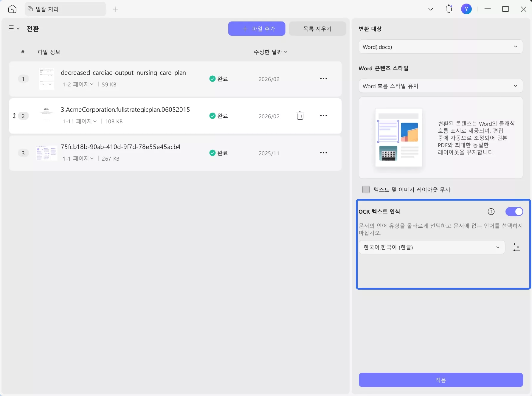Viewport: 532px width, 396px height.
Task: Click the thumbnail of the first file
Action: (46, 78)
